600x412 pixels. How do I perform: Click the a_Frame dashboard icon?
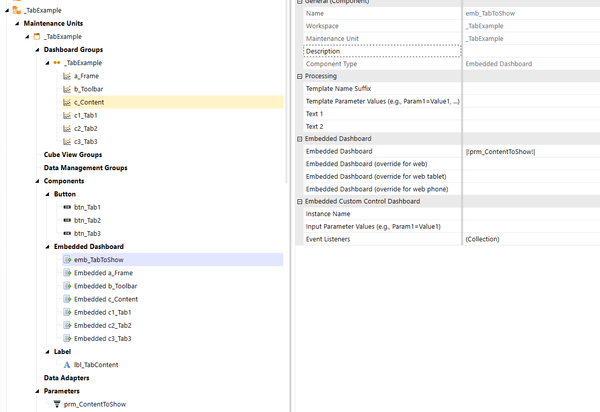66,75
